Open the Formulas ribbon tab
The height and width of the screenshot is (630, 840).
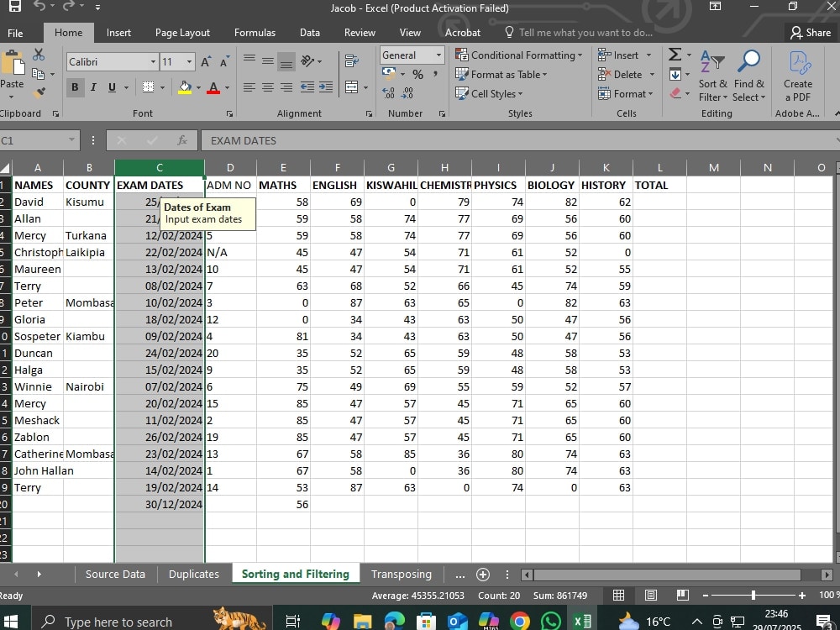255,33
